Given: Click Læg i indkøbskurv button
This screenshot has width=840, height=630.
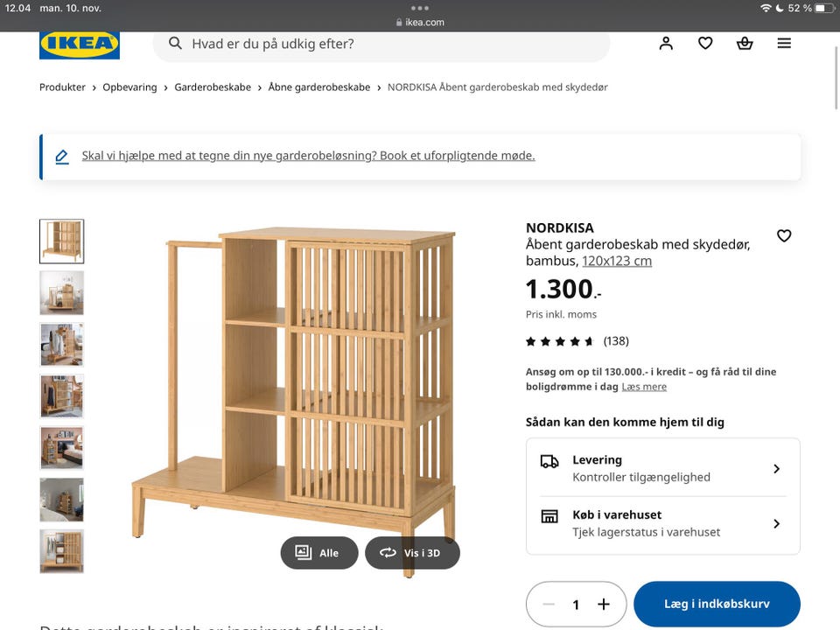Looking at the screenshot, I should 717,604.
